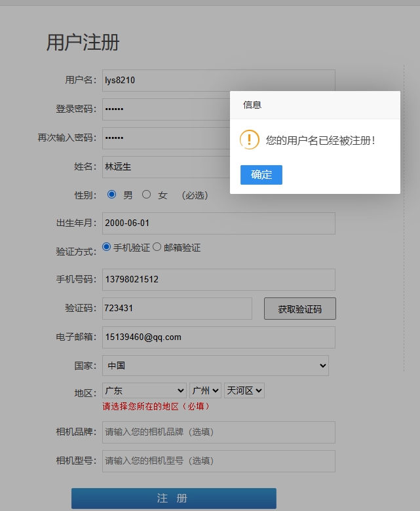Focus the 验证码 field with 723431

click(177, 309)
